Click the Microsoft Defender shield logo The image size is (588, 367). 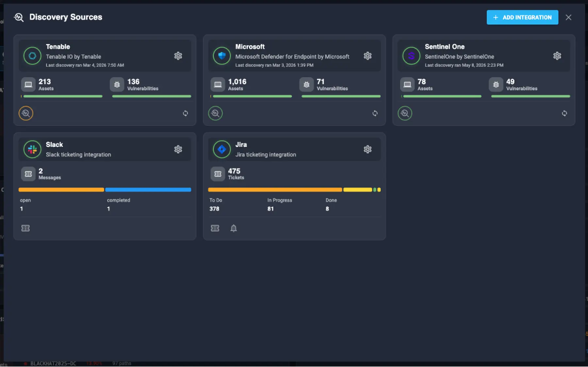pos(222,56)
